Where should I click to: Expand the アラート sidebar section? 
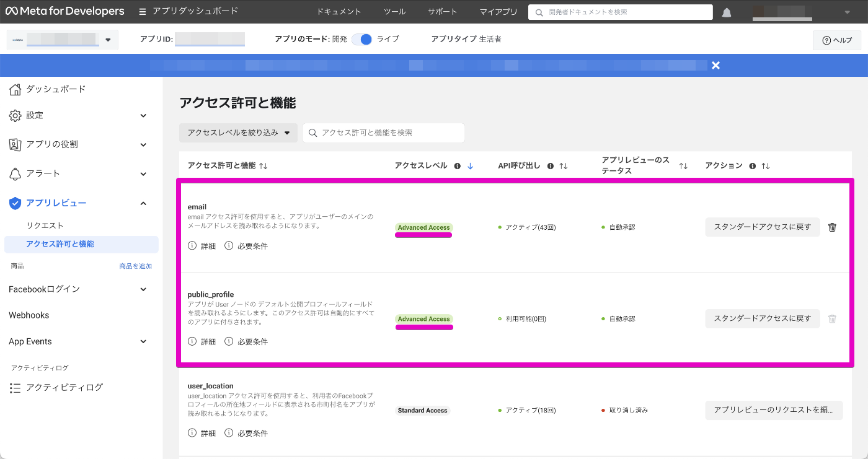click(x=143, y=174)
